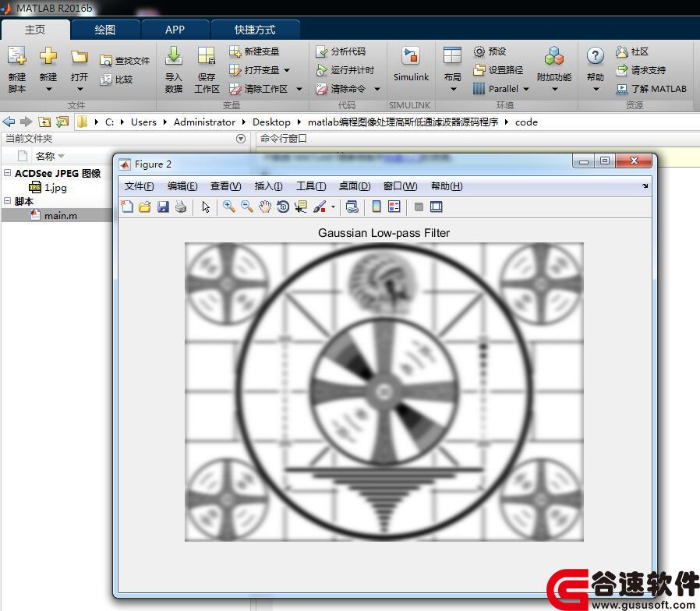Open File (文件) menu in Figure 2

pos(139,186)
